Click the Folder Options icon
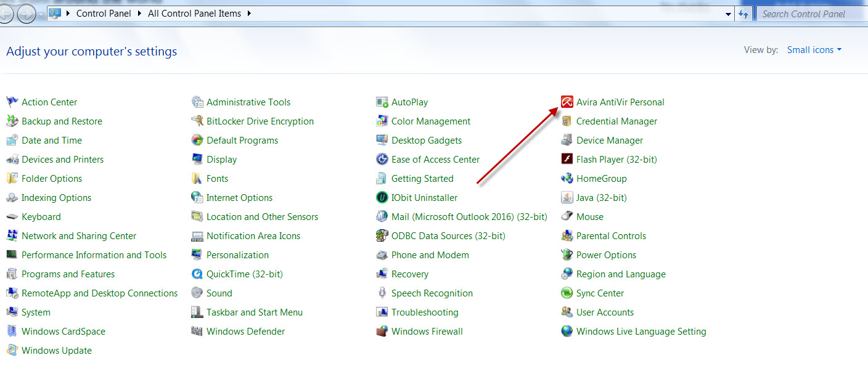The width and height of the screenshot is (868, 371). point(12,179)
